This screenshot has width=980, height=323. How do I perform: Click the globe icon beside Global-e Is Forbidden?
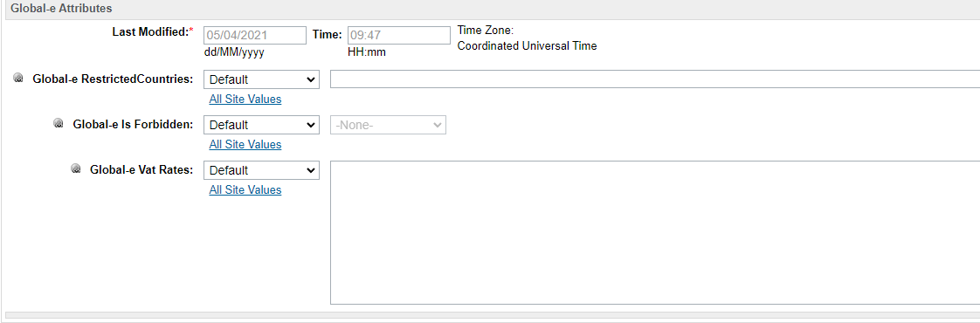click(x=59, y=124)
